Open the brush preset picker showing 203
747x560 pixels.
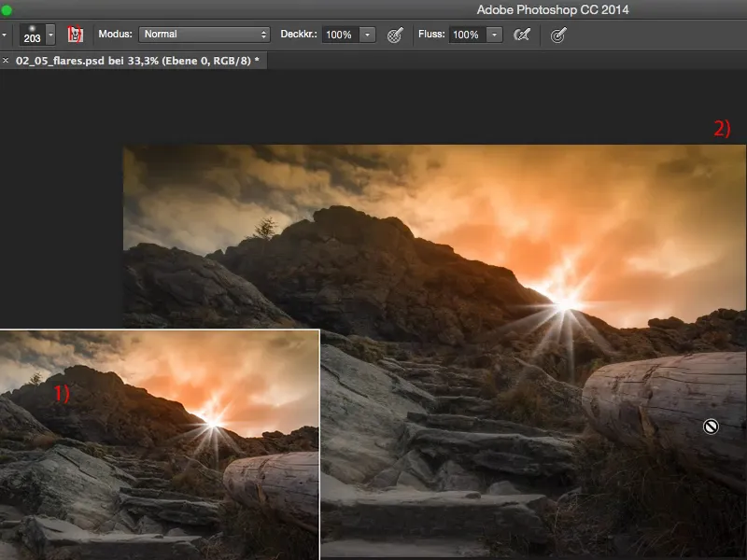(x=31, y=35)
